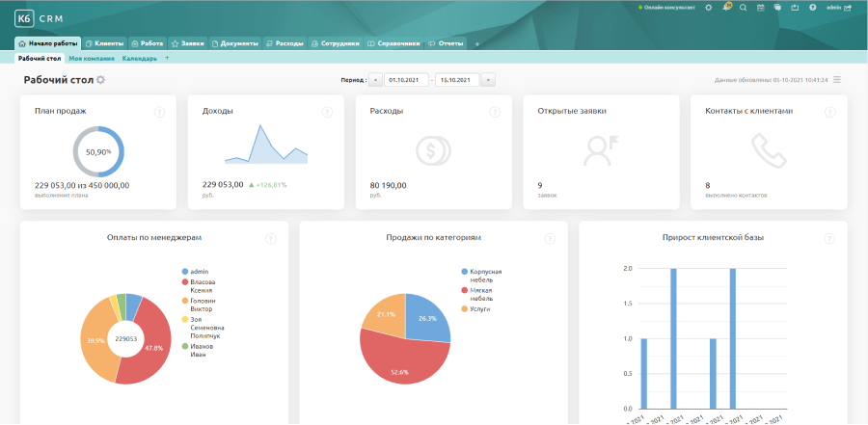This screenshot has width=868, height=425.
Task: Open the Сотрудники tab
Action: [336, 43]
